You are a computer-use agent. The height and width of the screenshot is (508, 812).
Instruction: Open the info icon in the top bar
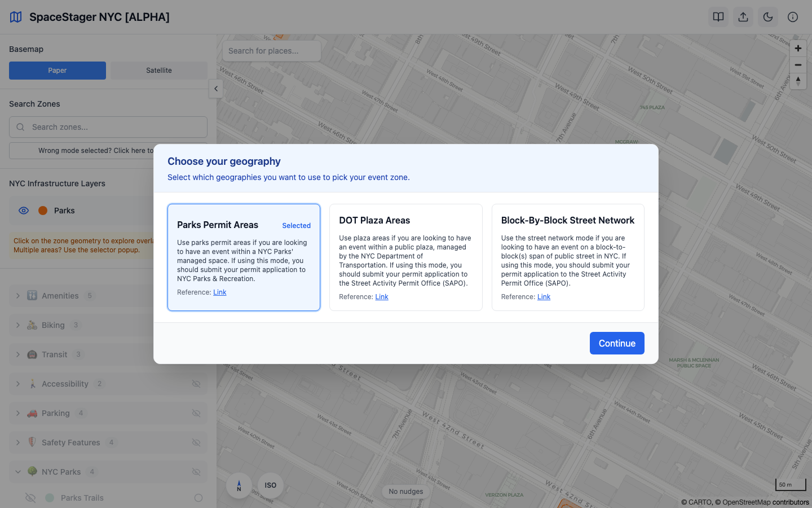pos(792,16)
